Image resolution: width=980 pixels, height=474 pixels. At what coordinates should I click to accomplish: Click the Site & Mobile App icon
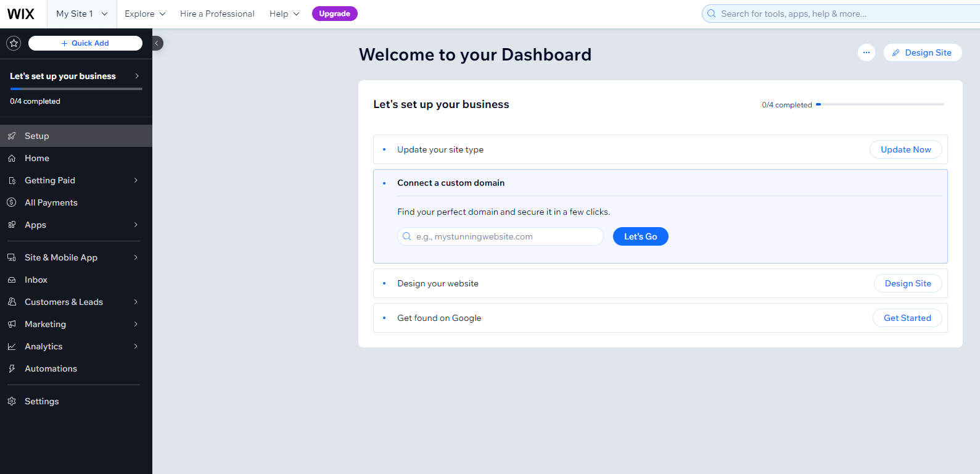click(12, 257)
